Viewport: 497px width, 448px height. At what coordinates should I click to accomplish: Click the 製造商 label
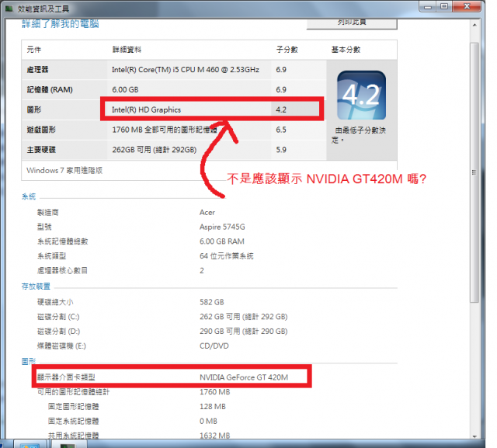pos(48,212)
